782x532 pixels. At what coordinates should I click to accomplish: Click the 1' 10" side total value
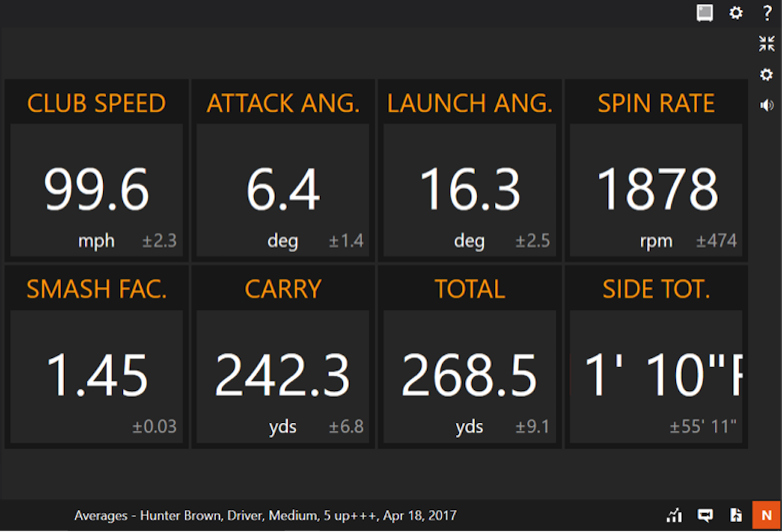tap(663, 375)
